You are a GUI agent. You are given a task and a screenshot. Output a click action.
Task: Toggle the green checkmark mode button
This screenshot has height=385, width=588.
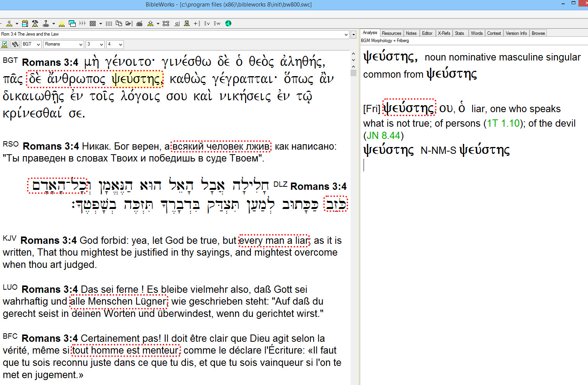(5, 44)
